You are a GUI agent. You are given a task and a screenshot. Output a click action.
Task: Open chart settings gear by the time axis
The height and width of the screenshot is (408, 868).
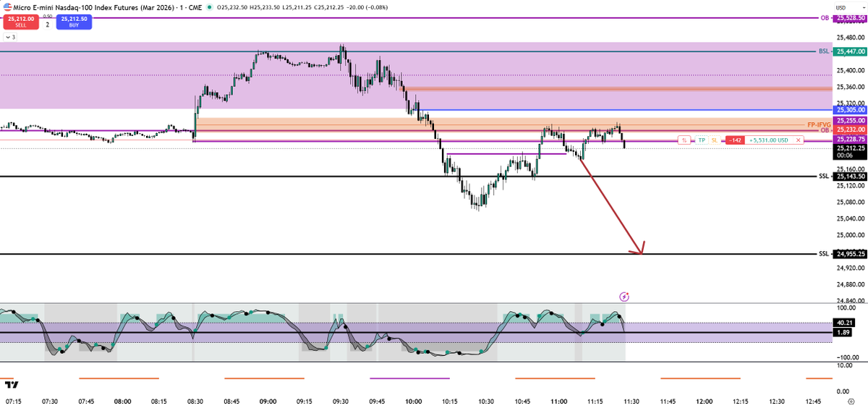coord(851,400)
